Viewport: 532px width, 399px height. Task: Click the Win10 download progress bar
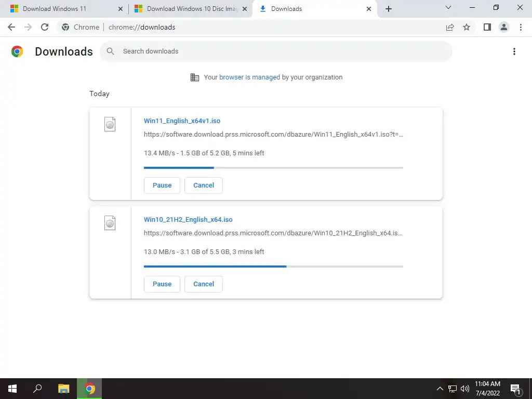[273, 267]
